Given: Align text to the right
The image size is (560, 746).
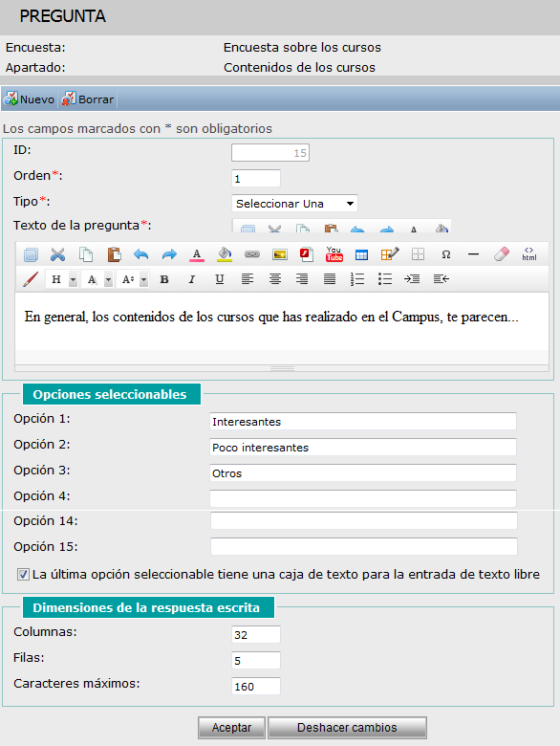Looking at the screenshot, I should coord(302,279).
